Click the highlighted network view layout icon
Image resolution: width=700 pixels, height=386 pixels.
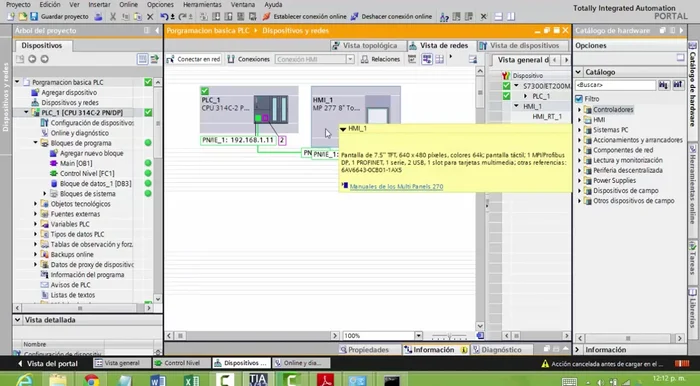pos(427,59)
